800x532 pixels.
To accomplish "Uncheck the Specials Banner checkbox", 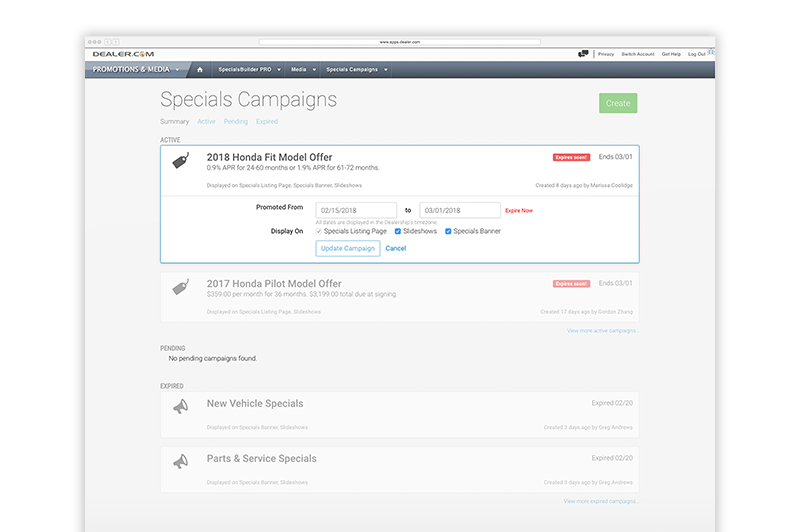I will pyautogui.click(x=448, y=232).
